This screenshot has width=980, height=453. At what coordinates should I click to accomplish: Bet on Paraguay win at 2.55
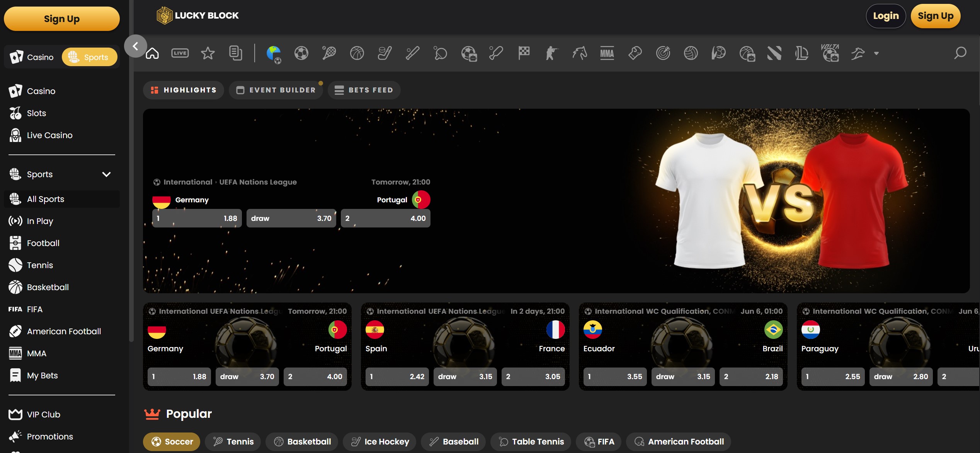(833, 377)
